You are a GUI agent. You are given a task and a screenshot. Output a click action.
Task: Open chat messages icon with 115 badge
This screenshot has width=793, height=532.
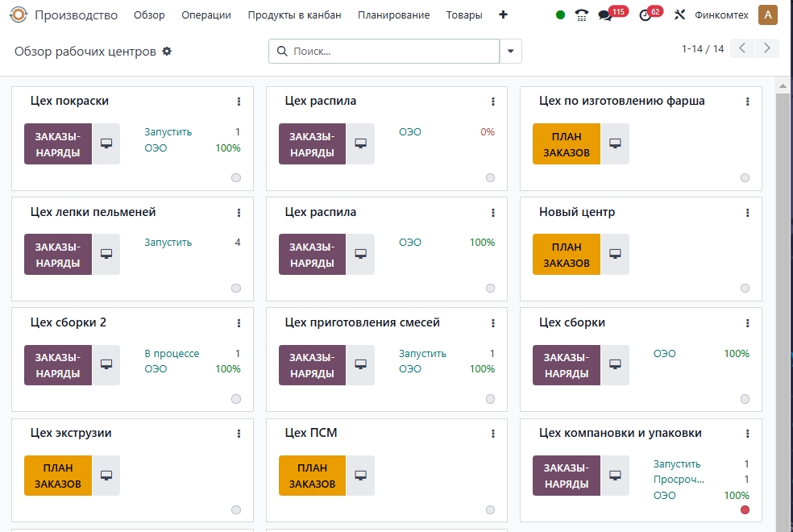tap(605, 15)
